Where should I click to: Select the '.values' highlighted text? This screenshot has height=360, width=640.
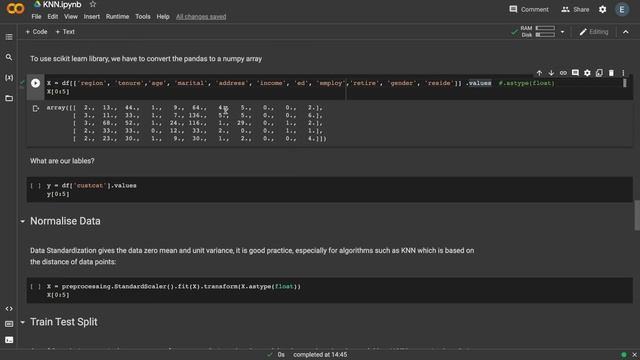pos(479,83)
